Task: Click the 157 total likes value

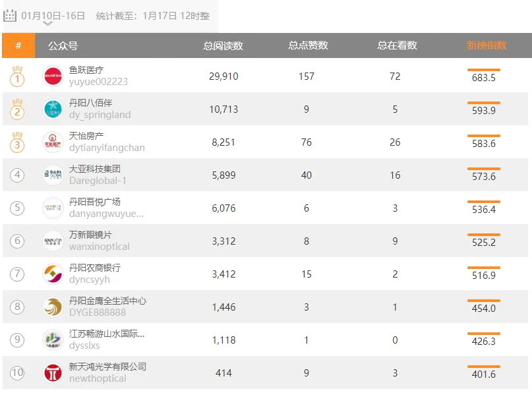Action: pyautogui.click(x=307, y=76)
